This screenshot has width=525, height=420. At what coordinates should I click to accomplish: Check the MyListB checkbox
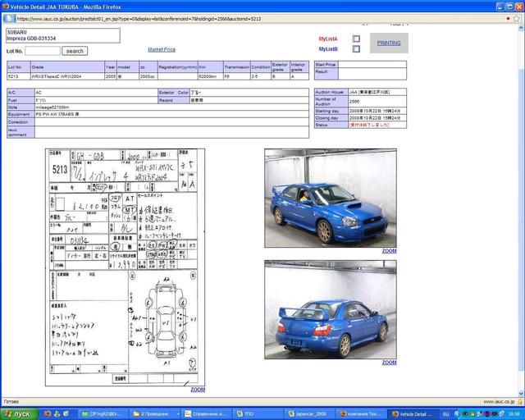coord(356,49)
